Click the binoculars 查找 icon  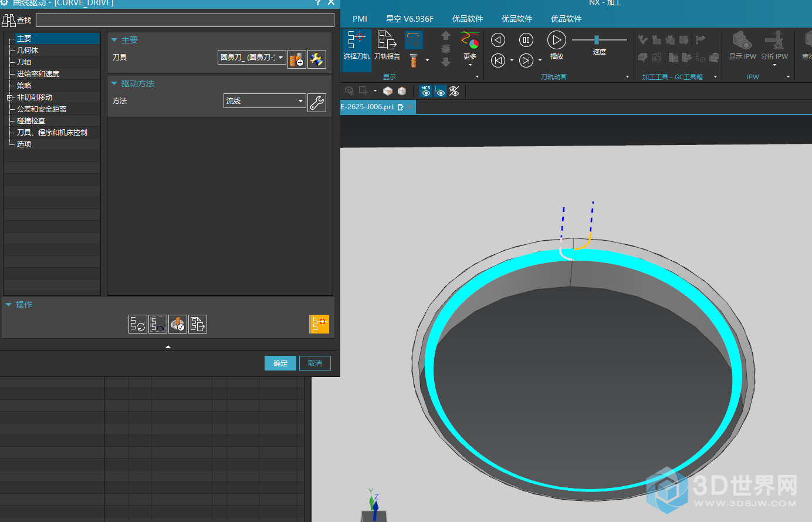(x=9, y=21)
